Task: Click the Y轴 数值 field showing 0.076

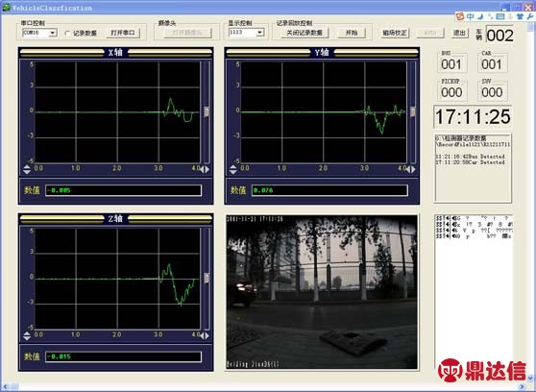Action: click(329, 190)
